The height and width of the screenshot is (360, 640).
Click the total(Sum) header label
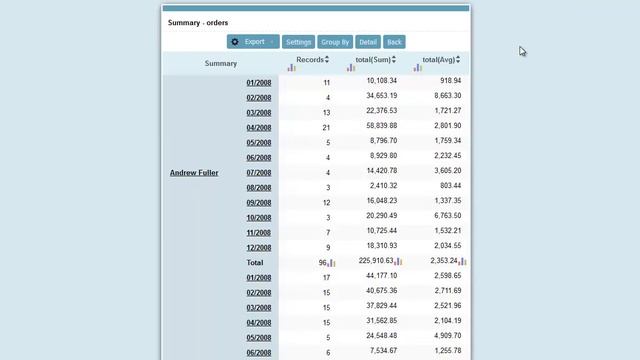point(373,60)
